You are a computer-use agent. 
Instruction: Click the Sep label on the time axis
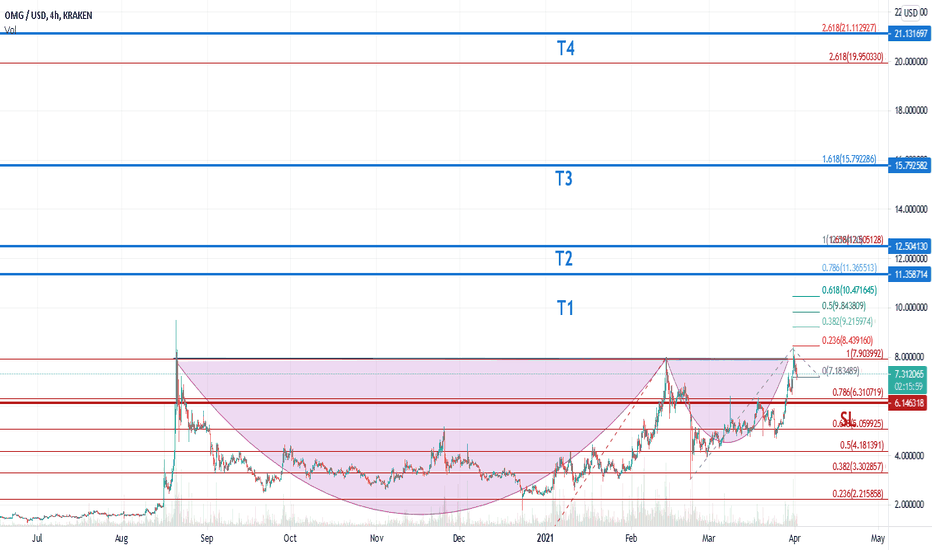206,538
